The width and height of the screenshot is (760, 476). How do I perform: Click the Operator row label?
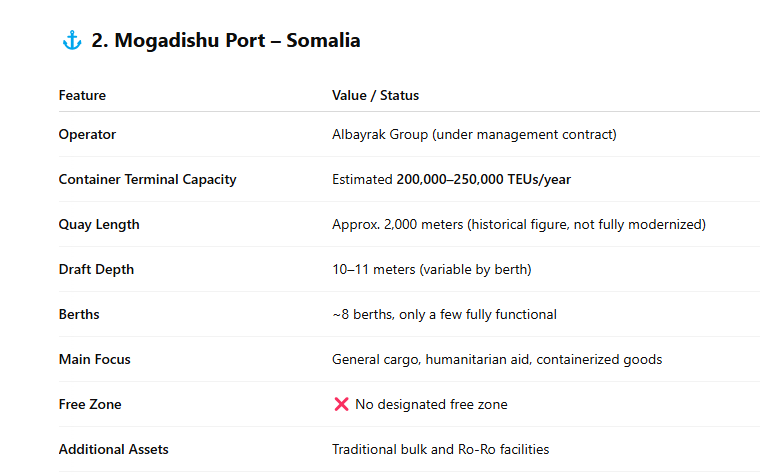click(x=87, y=134)
